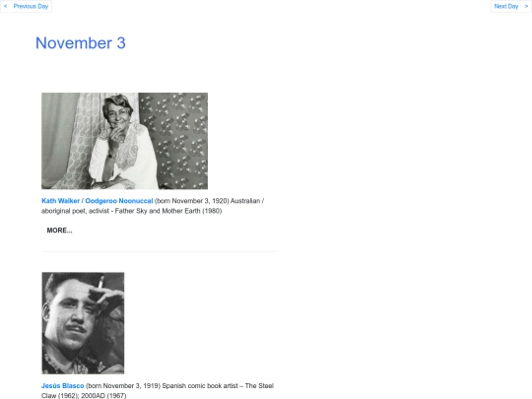The height and width of the screenshot is (399, 532).
Task: Click 'Father Sky and Mother Earth (1980)' text
Action: point(168,211)
